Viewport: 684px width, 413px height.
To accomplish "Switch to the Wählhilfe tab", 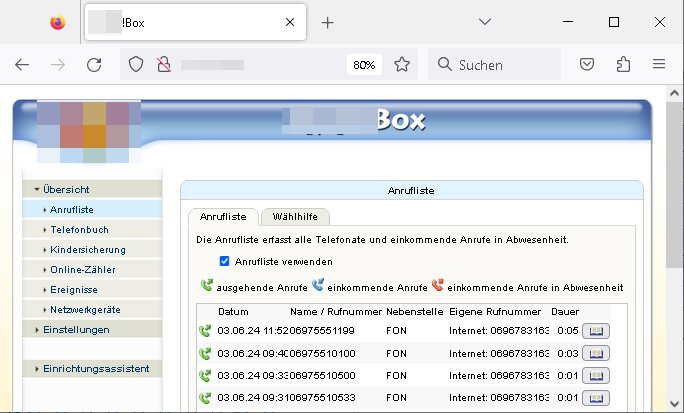I will tap(294, 217).
